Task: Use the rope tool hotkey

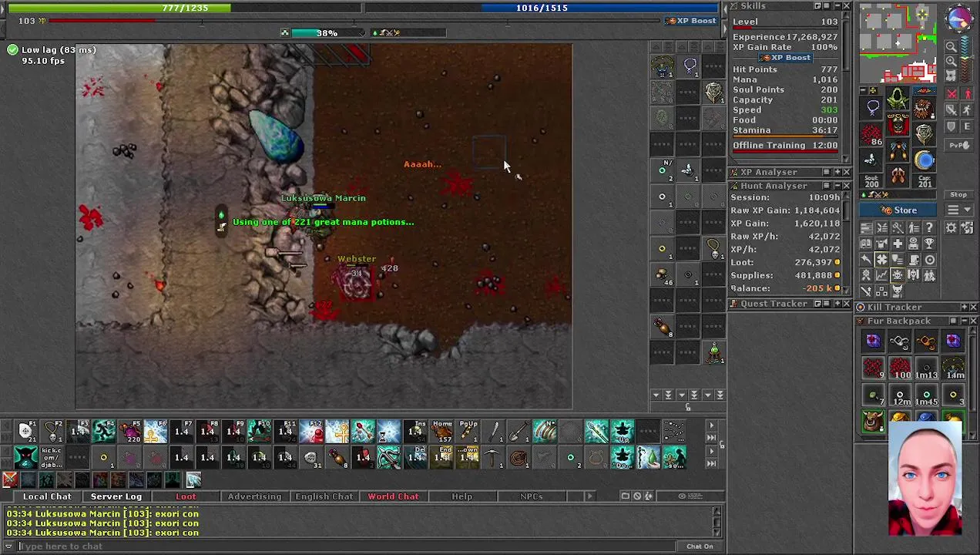Action: tap(519, 457)
